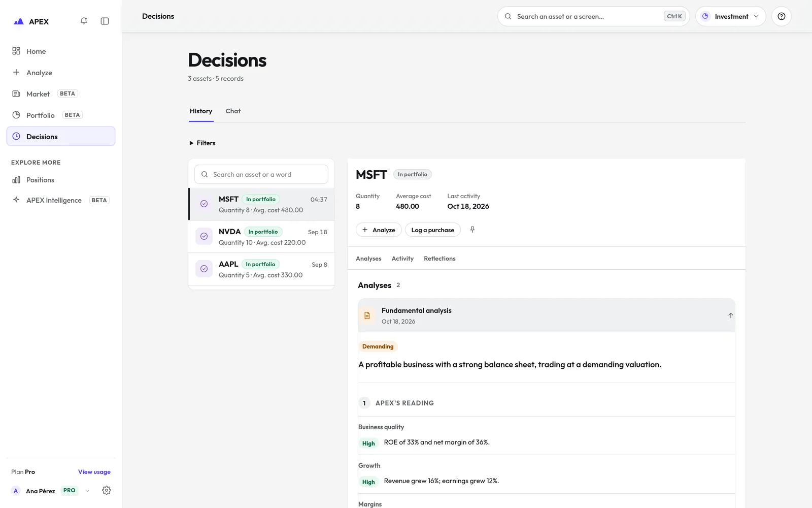812x508 pixels.
Task: Open the Ana Pérez account menu chevron
Action: (87, 491)
